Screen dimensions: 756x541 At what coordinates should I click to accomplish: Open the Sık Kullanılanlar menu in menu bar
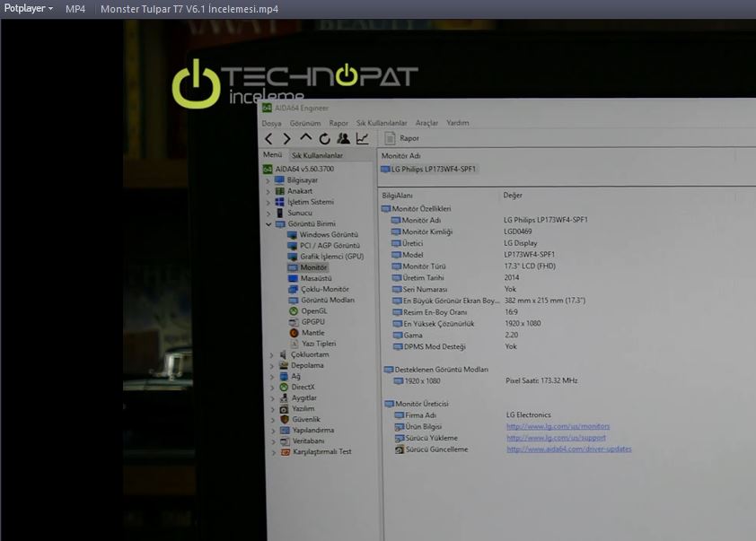coord(382,123)
